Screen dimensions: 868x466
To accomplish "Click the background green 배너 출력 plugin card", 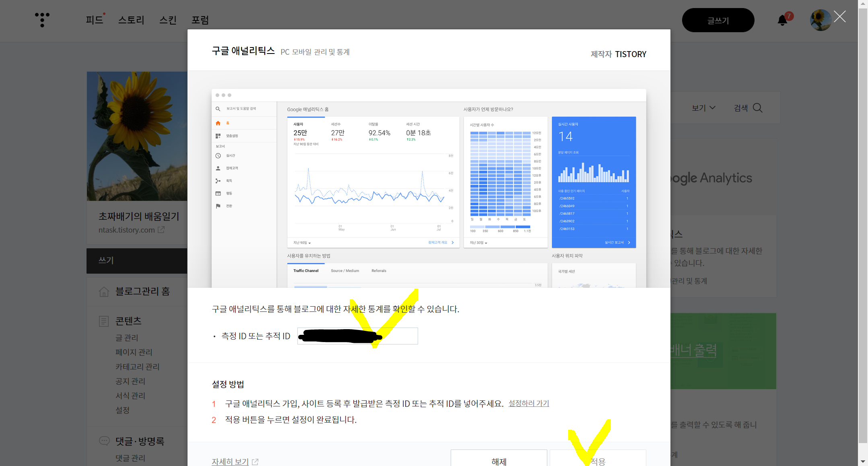I will point(723,351).
